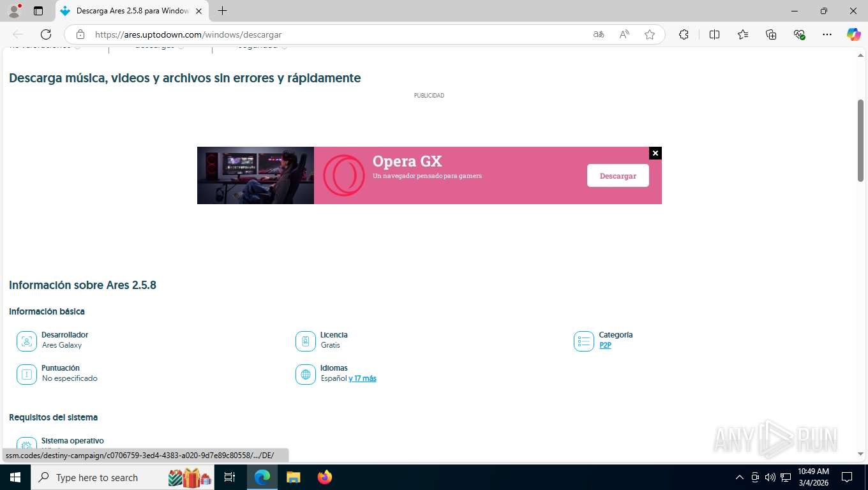Open Settings and more ellipsis menu

click(x=827, y=34)
